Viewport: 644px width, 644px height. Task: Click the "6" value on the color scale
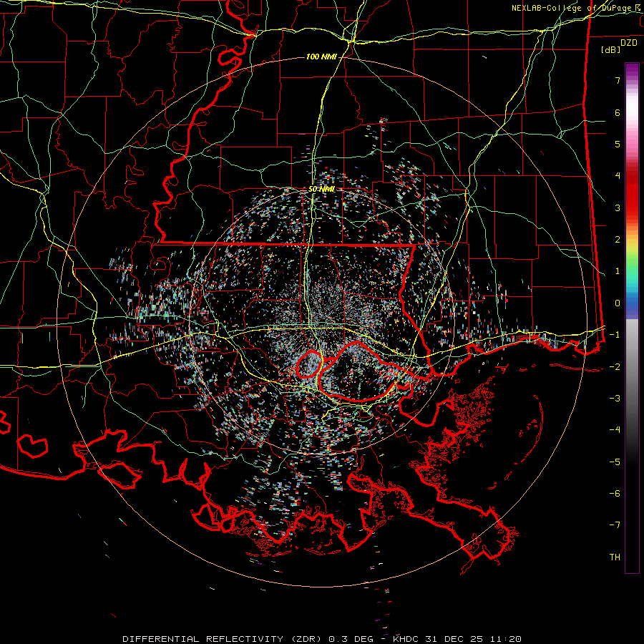click(x=618, y=112)
